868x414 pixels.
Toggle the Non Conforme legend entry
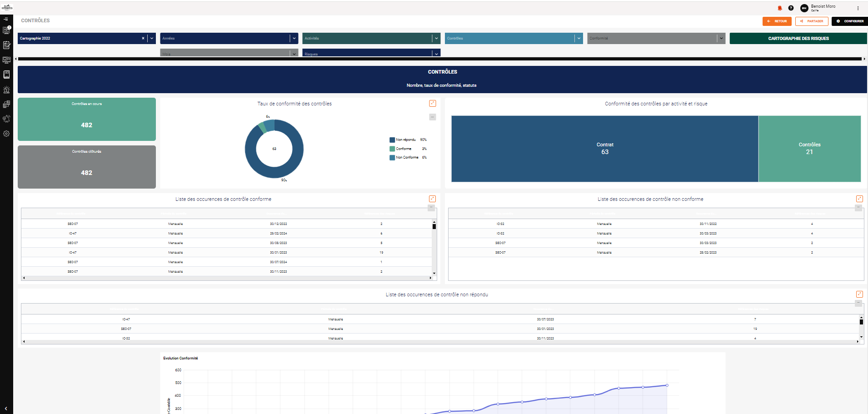408,158
